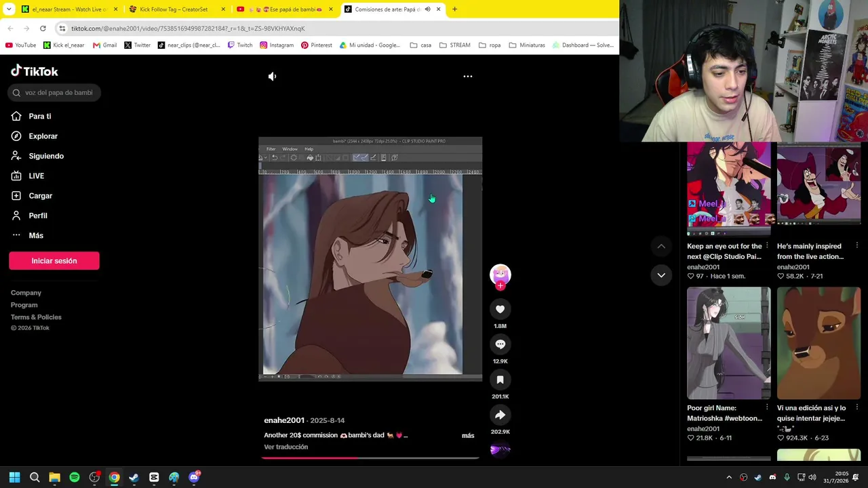Open options for Vi una edición video

pos(857,407)
